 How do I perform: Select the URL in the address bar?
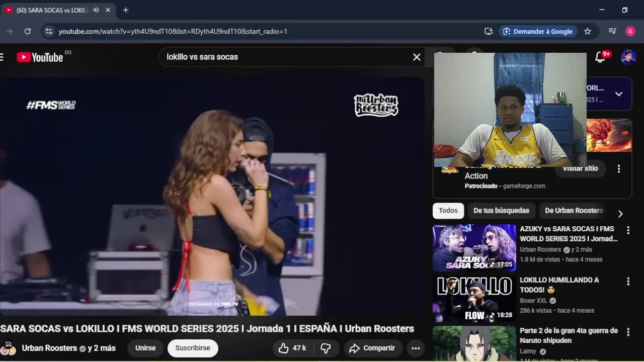coord(173,31)
